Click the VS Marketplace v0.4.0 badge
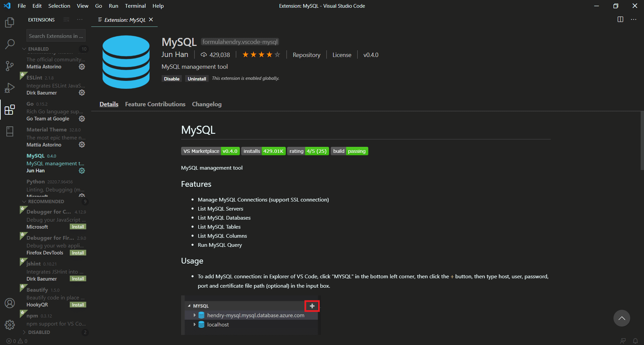 coord(210,151)
